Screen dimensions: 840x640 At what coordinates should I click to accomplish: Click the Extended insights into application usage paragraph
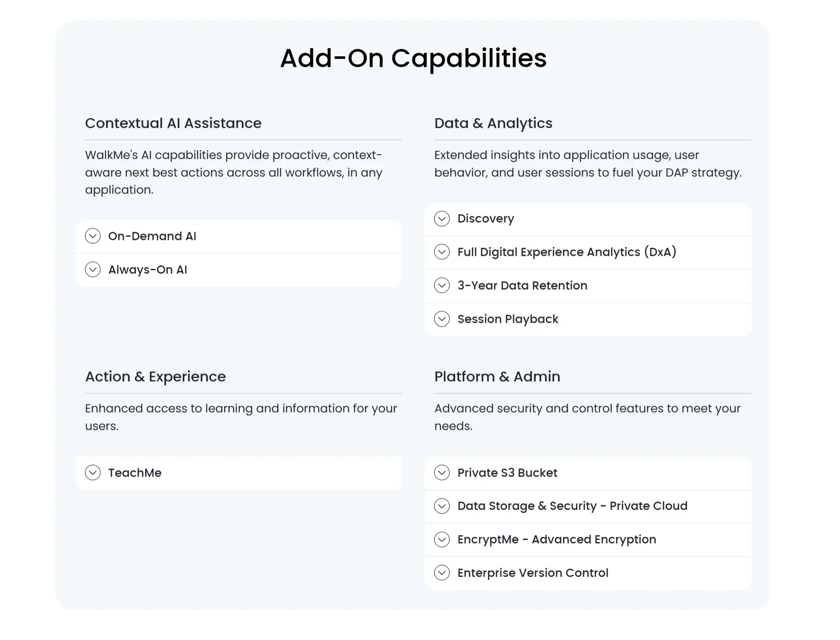pyautogui.click(x=587, y=164)
